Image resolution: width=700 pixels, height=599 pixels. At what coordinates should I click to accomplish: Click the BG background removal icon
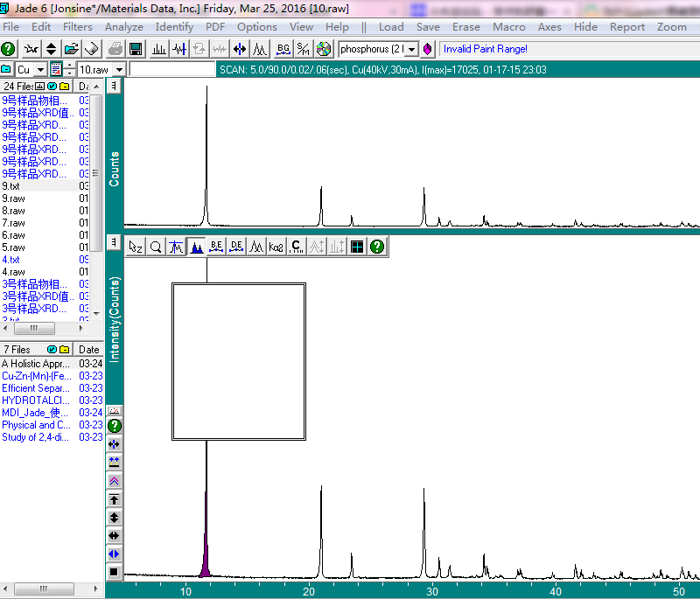pos(283,49)
